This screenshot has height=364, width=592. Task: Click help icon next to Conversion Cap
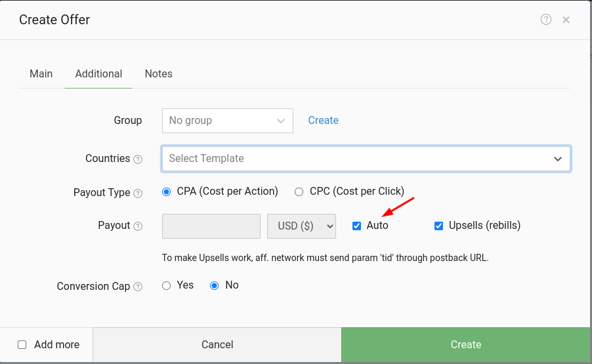coord(138,287)
